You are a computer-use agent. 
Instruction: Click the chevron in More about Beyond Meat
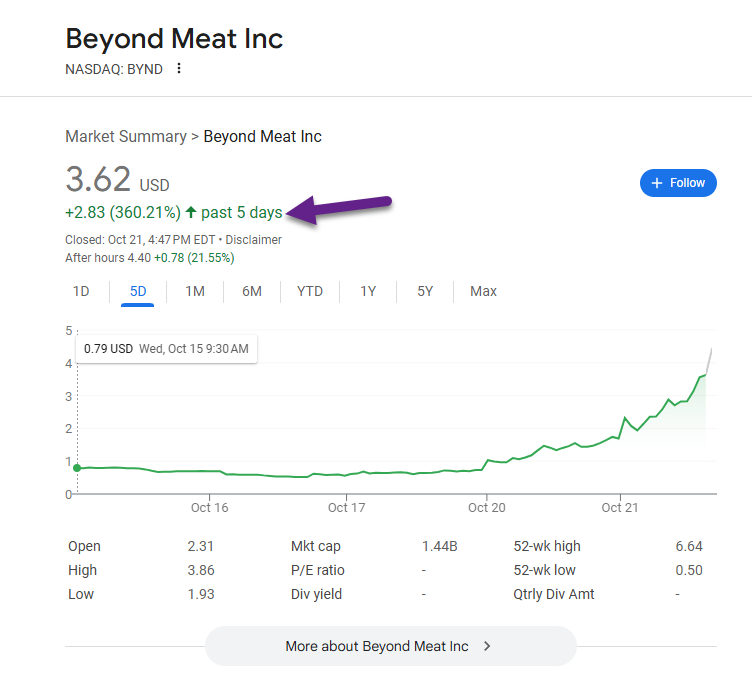[487, 646]
